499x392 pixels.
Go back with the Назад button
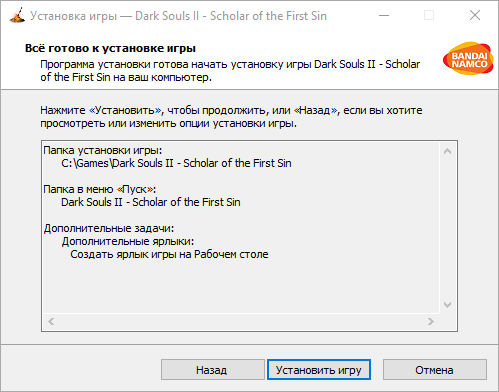pos(213,370)
